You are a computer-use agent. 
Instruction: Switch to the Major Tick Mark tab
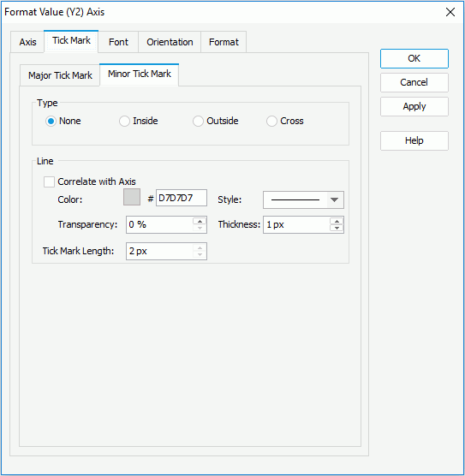pyautogui.click(x=60, y=75)
